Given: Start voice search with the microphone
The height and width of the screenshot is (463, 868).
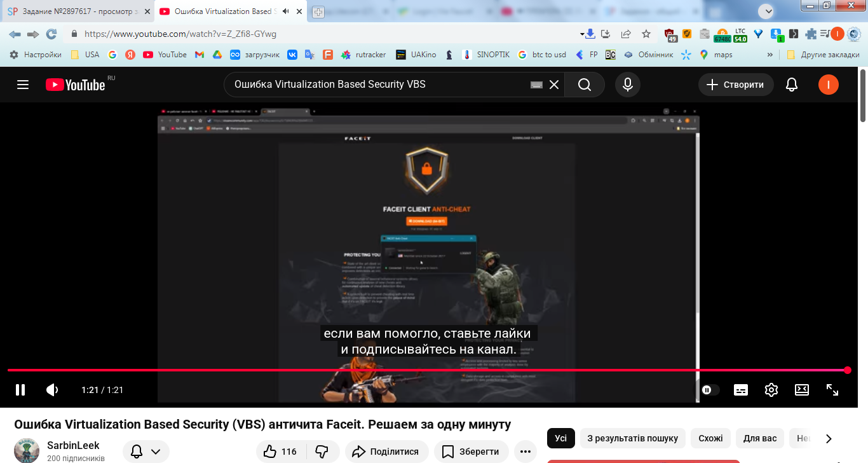Looking at the screenshot, I should (x=628, y=85).
